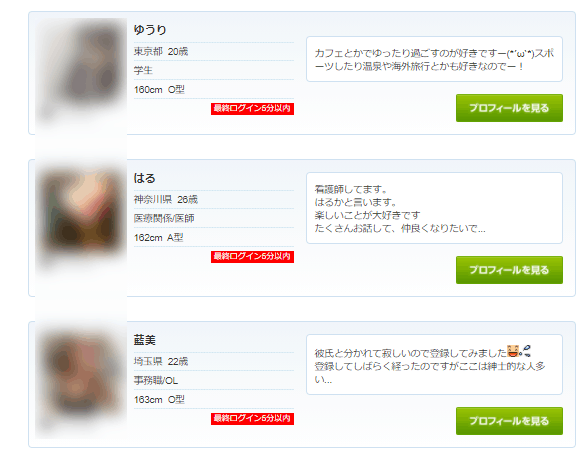Open 藍美's profile with the green button
The image size is (585, 461).
pyautogui.click(x=509, y=421)
